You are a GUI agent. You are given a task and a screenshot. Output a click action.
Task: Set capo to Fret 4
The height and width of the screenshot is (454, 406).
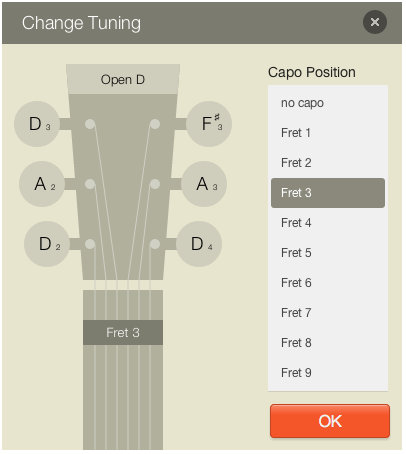(x=328, y=223)
